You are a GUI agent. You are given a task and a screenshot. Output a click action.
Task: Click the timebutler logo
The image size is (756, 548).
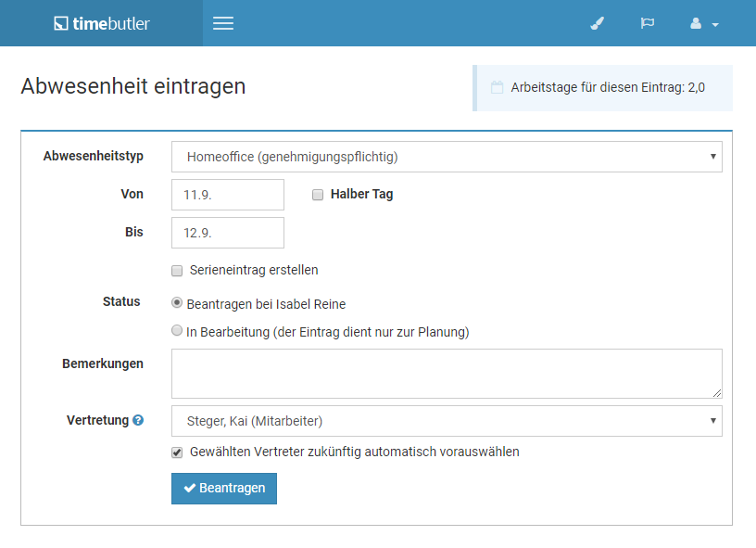click(x=102, y=23)
